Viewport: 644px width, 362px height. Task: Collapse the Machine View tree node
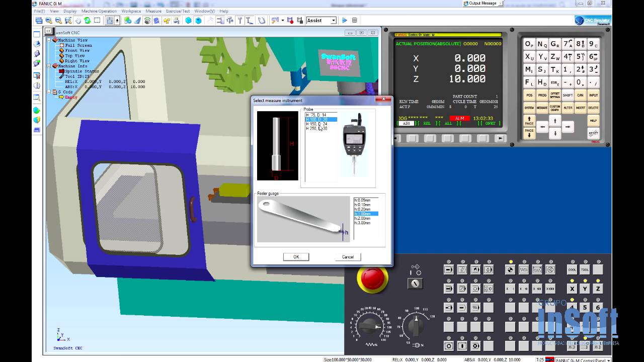(x=49, y=40)
